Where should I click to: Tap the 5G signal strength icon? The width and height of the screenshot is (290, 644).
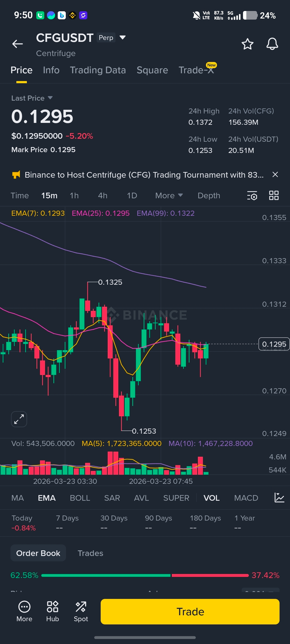[234, 16]
